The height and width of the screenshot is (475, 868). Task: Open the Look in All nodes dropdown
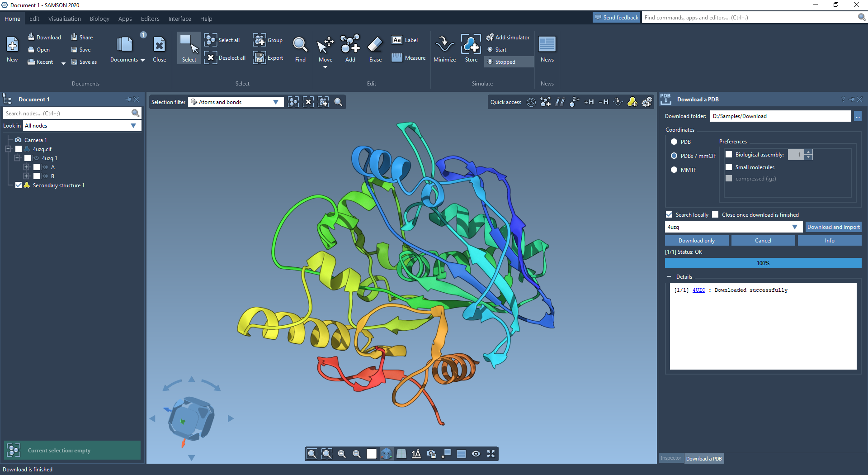click(x=82, y=126)
